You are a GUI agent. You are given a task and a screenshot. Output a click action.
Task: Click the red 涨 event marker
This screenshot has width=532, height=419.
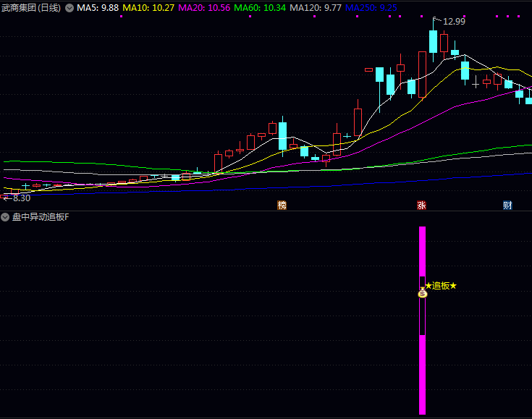tap(421, 206)
